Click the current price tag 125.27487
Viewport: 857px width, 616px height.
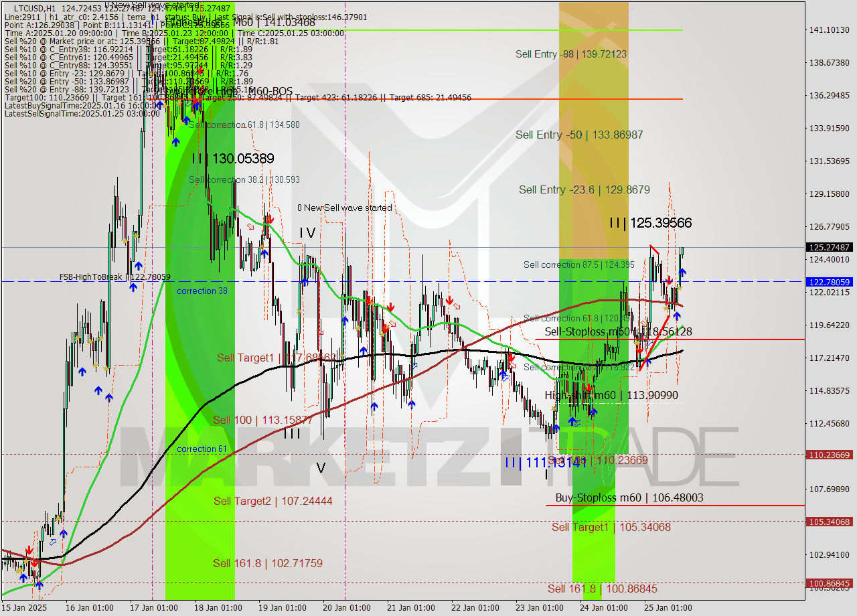[830, 247]
